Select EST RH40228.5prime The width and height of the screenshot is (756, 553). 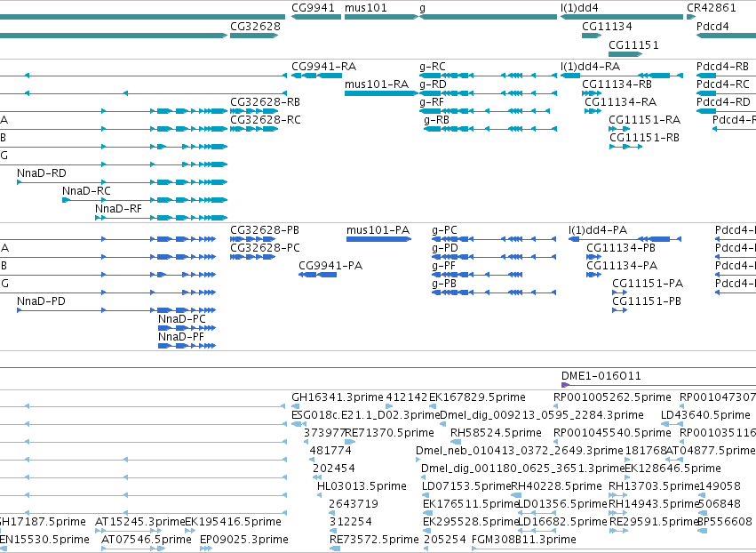tap(556, 486)
